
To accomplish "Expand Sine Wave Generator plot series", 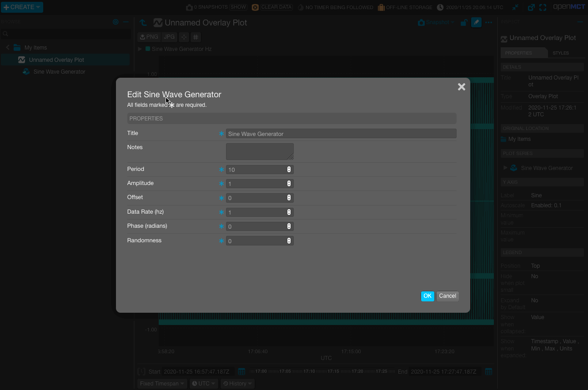I will [505, 168].
